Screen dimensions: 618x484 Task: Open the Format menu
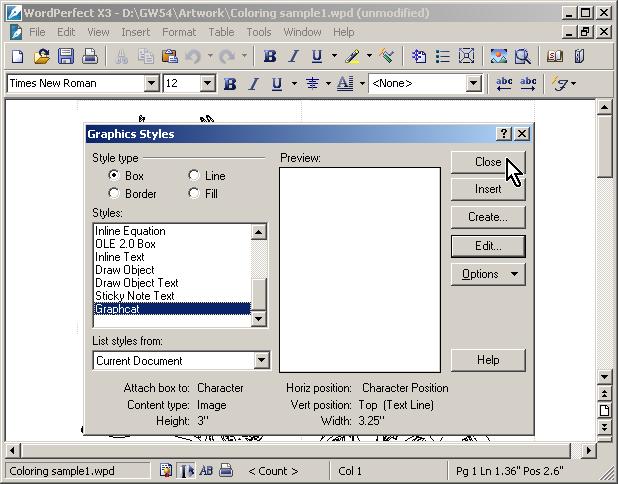click(179, 32)
